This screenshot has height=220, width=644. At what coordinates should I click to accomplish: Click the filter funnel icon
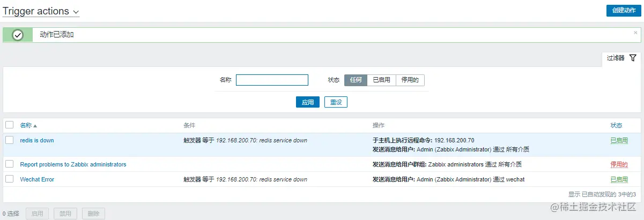(x=633, y=58)
